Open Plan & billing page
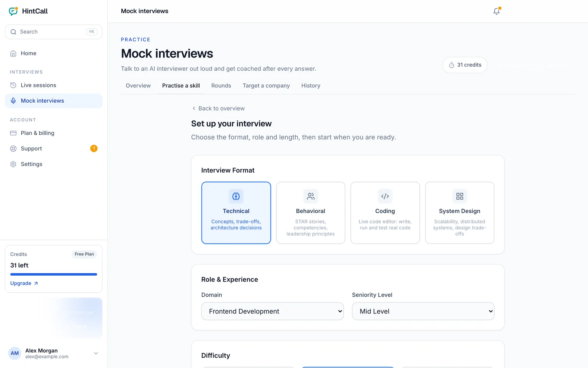This screenshot has width=588, height=368. pos(54,133)
